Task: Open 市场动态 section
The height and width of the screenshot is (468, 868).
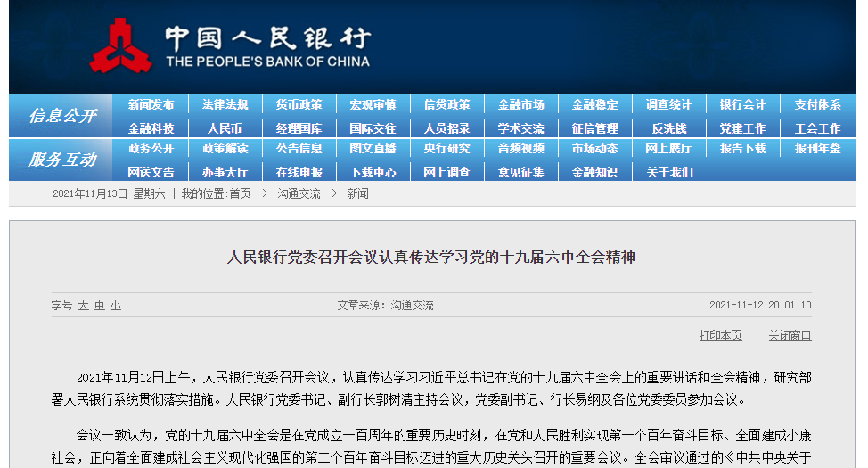Action: (x=595, y=149)
